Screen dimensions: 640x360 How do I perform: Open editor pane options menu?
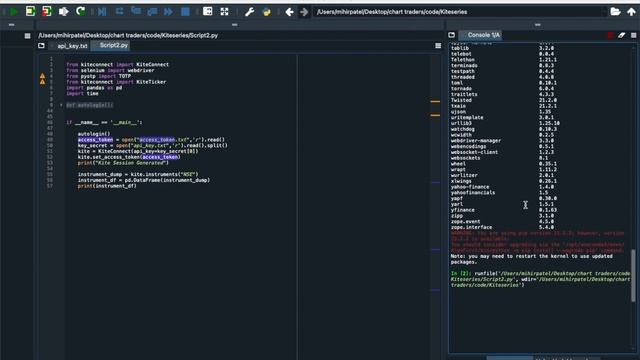pos(438,46)
